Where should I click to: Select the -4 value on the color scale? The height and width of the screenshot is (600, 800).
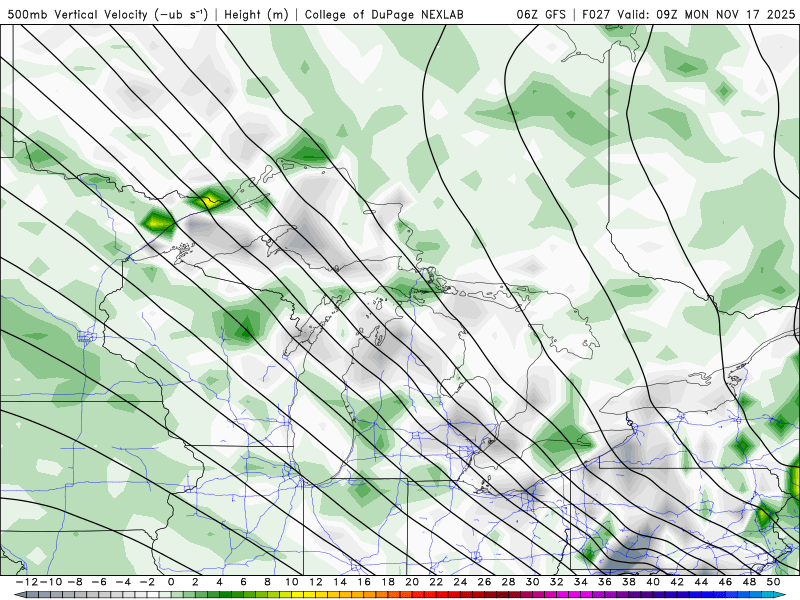[x=122, y=582]
